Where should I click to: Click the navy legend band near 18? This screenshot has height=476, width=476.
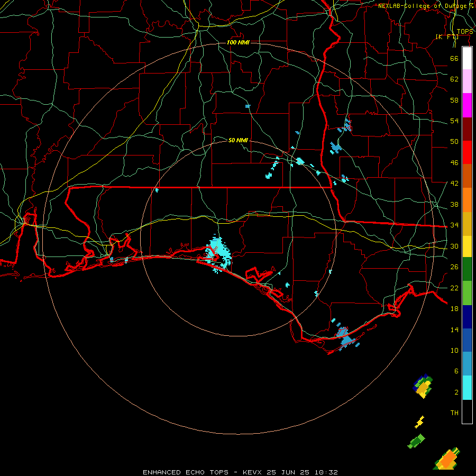[x=467, y=317]
